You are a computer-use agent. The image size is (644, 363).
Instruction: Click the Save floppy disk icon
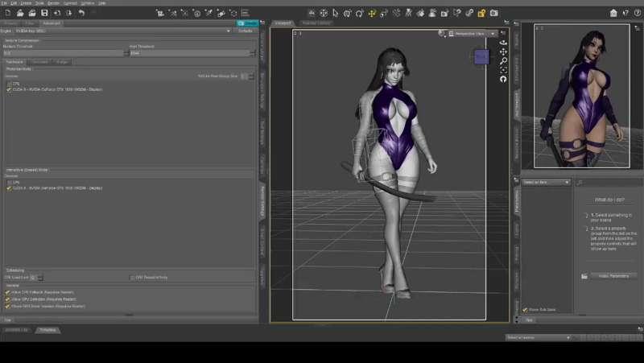tap(44, 13)
